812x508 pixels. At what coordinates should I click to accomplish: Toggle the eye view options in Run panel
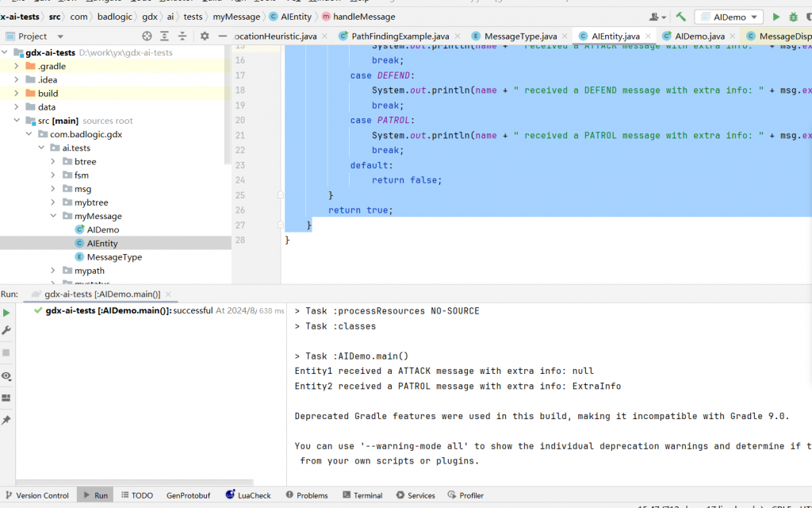[x=6, y=375]
